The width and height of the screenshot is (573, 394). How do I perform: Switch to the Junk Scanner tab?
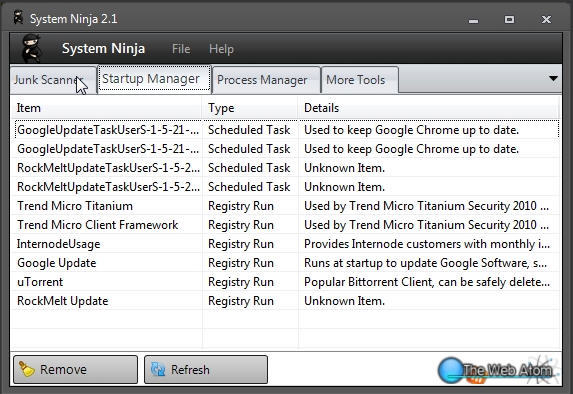coord(53,80)
